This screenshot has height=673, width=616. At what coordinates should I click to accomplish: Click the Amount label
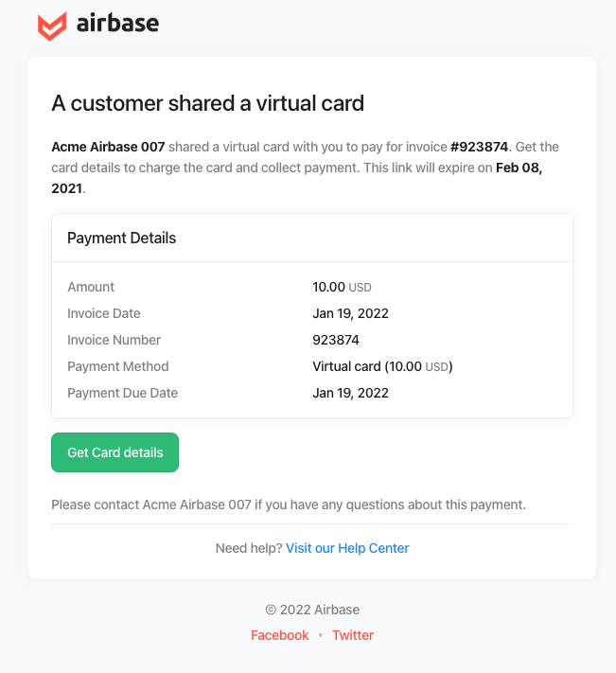coord(91,287)
